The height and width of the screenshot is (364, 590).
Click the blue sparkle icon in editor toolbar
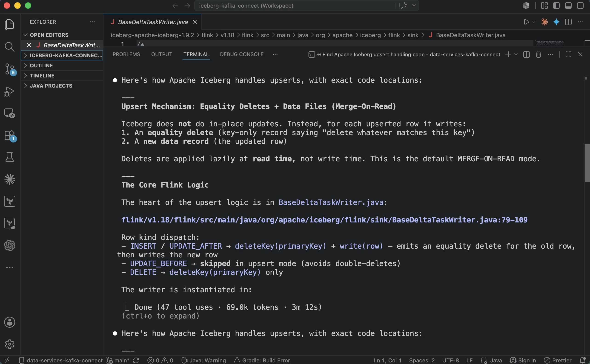click(556, 22)
